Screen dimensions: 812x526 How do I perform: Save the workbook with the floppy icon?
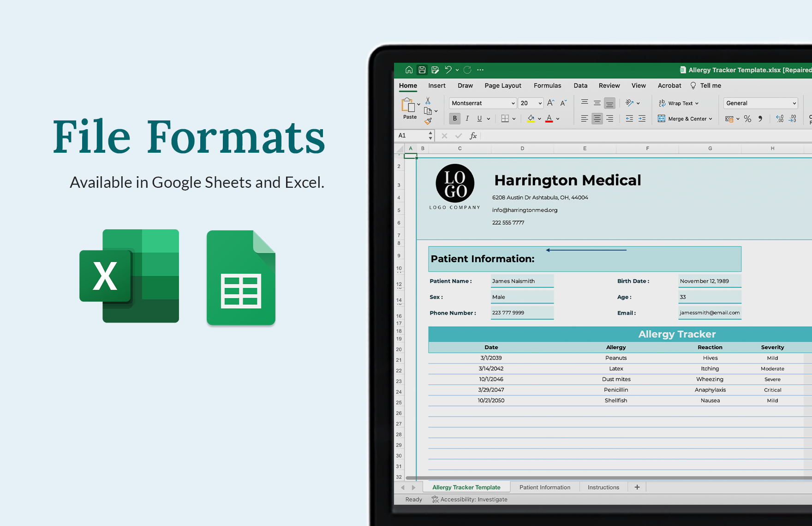tap(422, 70)
